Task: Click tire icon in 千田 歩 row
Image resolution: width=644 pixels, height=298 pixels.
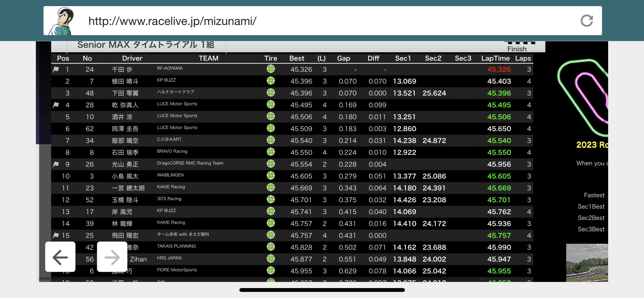Action: (271, 69)
